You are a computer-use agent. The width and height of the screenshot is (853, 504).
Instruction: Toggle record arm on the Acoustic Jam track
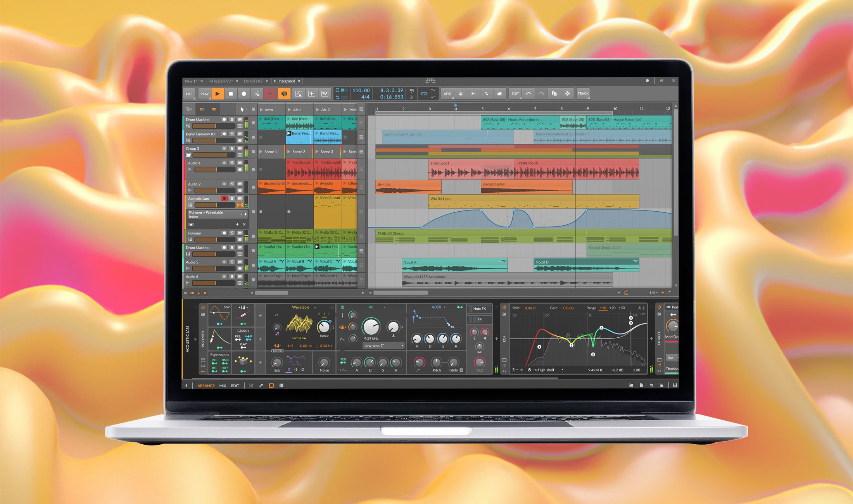pyautogui.click(x=224, y=198)
